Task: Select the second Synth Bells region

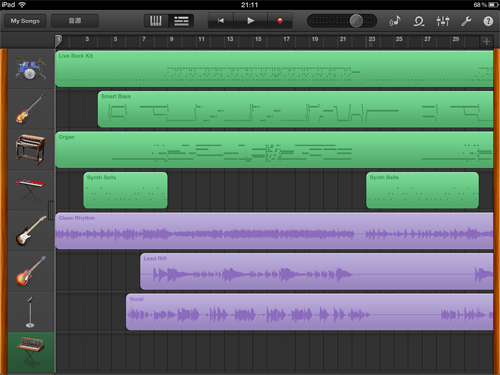Action: pyautogui.click(x=422, y=190)
